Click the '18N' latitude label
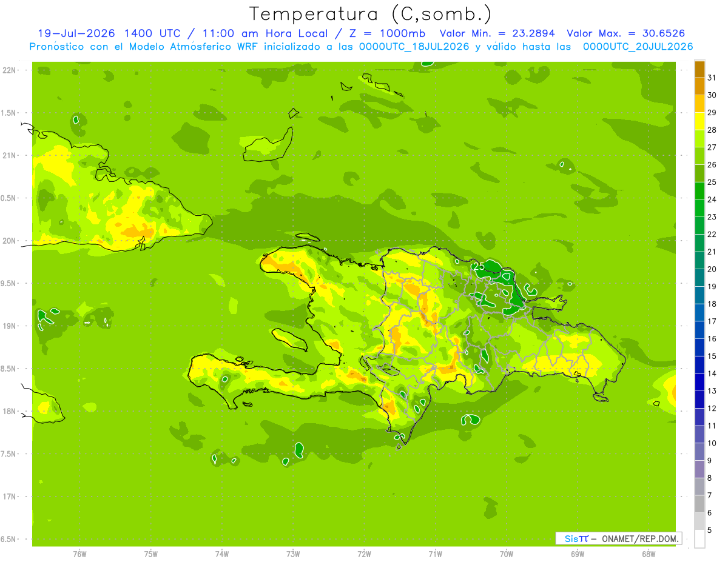The width and height of the screenshot is (728, 562). (x=8, y=412)
